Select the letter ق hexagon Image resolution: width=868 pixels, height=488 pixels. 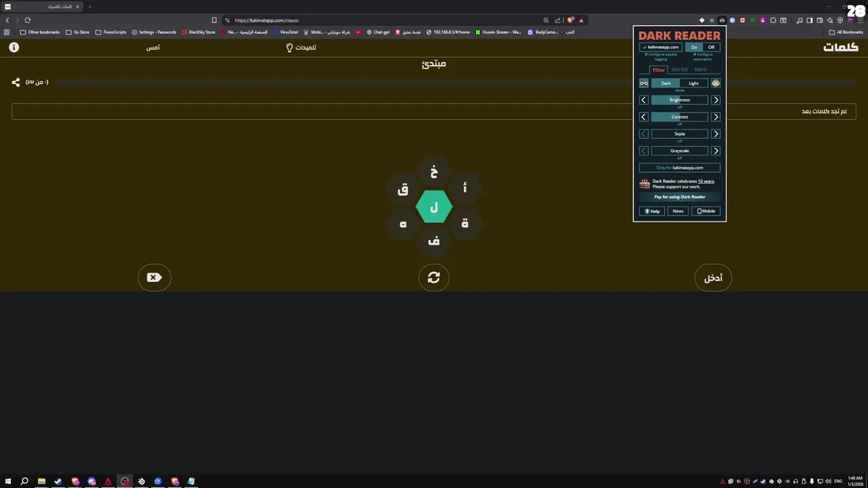(x=403, y=190)
